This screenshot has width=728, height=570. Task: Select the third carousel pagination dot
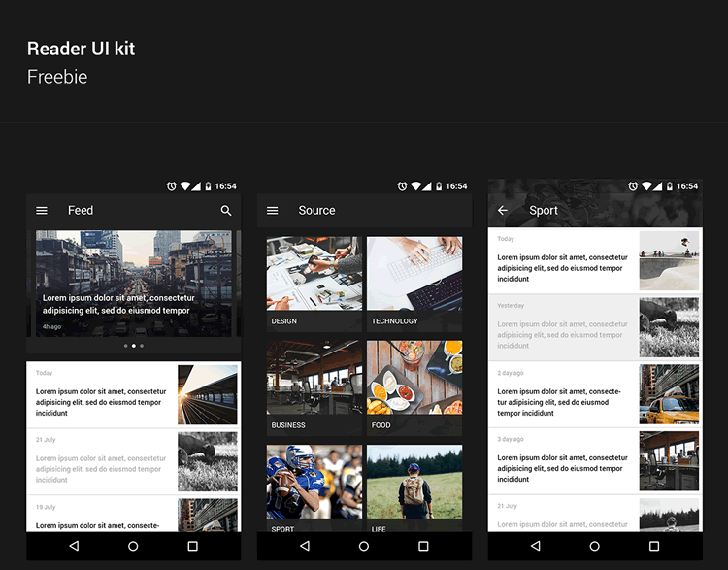click(142, 346)
